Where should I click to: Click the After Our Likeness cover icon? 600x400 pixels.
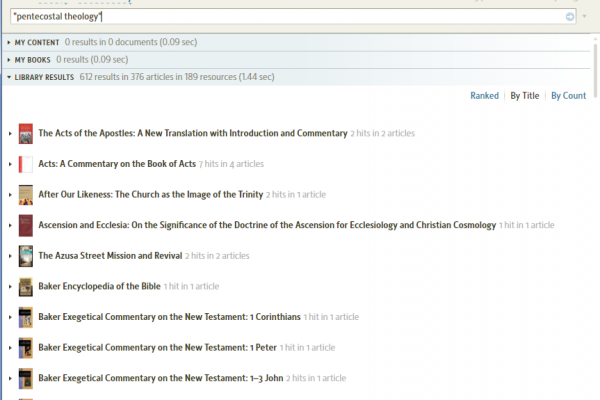pos(26,194)
